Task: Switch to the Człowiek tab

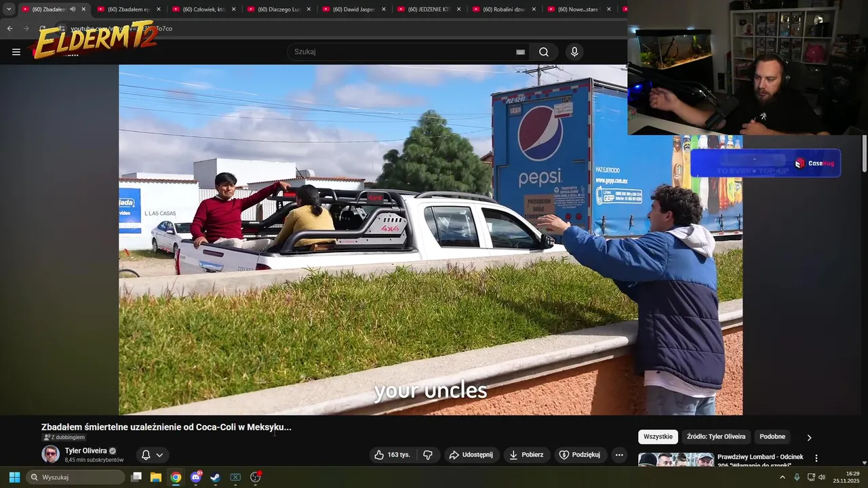Action: point(203,9)
